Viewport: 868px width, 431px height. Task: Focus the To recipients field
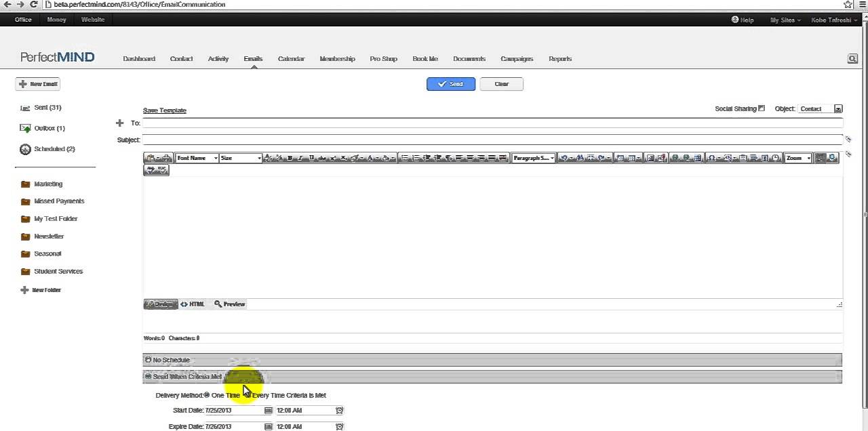492,123
